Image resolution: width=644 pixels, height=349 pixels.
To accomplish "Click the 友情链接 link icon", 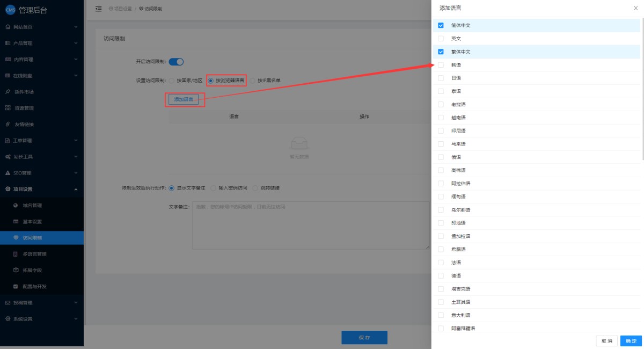I will [x=8, y=125].
